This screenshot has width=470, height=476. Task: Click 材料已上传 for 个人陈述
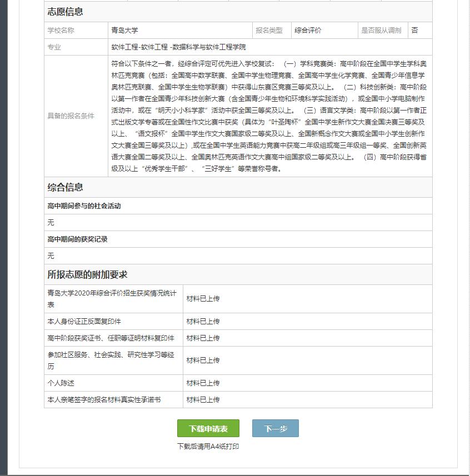tap(203, 383)
